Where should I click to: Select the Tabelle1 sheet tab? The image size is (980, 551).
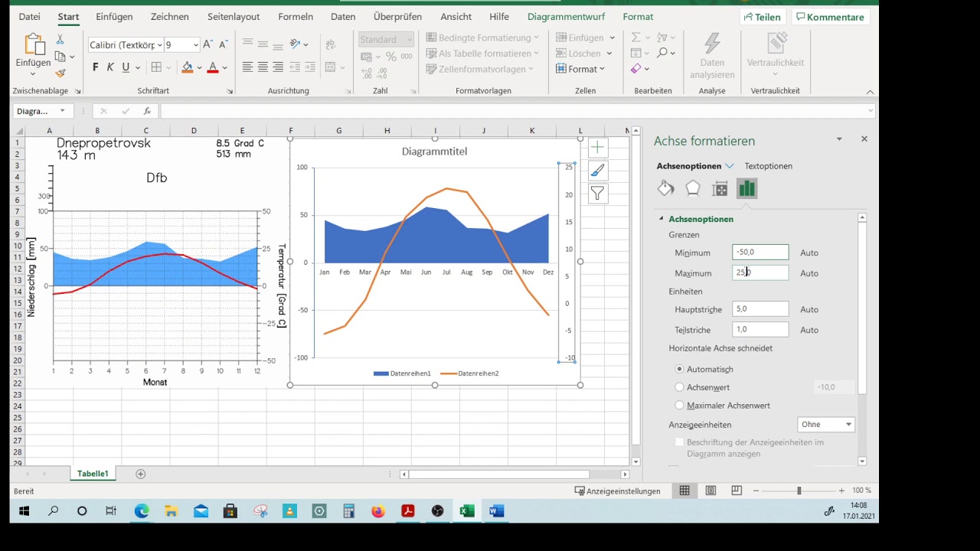(x=93, y=474)
